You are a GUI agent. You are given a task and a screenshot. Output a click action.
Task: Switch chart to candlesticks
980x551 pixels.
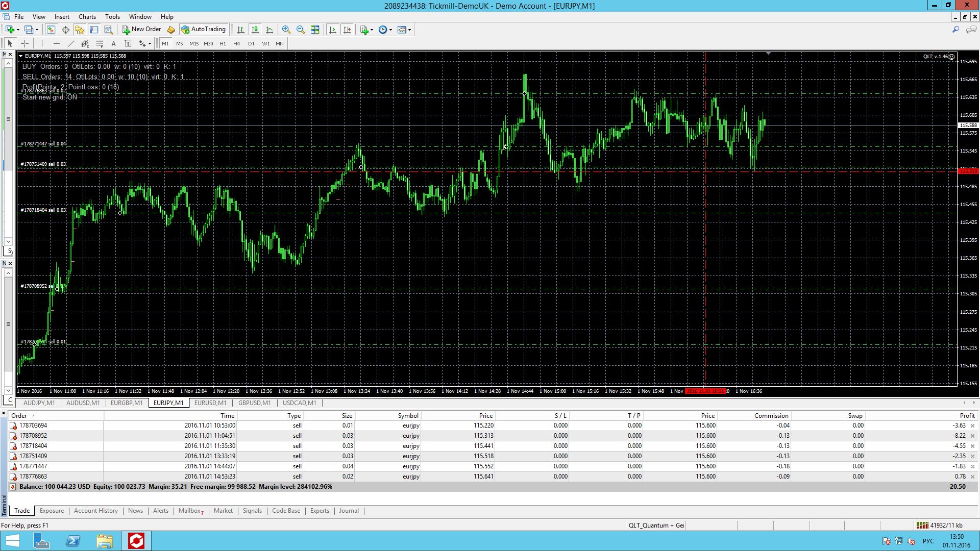click(x=255, y=30)
